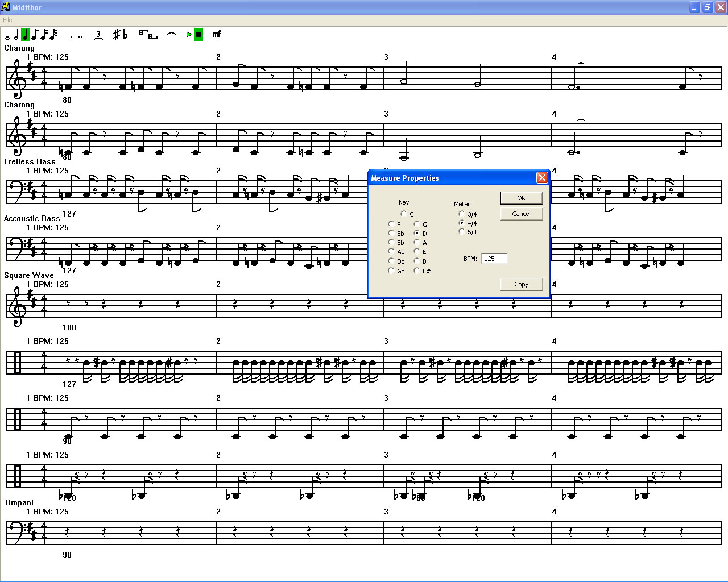Toggle the single dotted note modifier

point(71,37)
